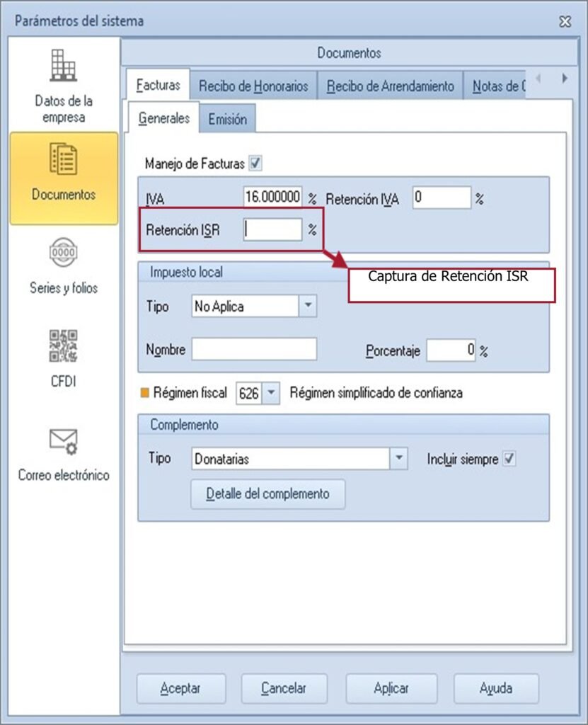This screenshot has height=725, width=588.
Task: Close the Parámetros del sistema window
Action: [565, 21]
